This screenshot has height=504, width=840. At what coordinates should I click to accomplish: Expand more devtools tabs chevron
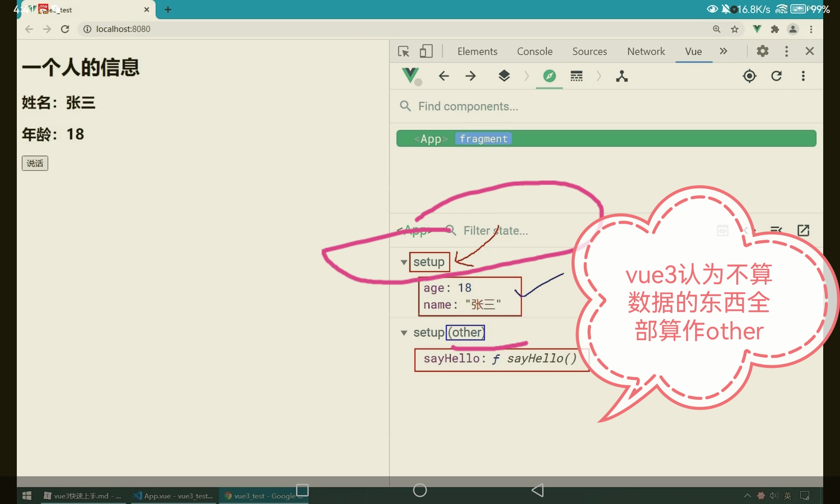(723, 51)
